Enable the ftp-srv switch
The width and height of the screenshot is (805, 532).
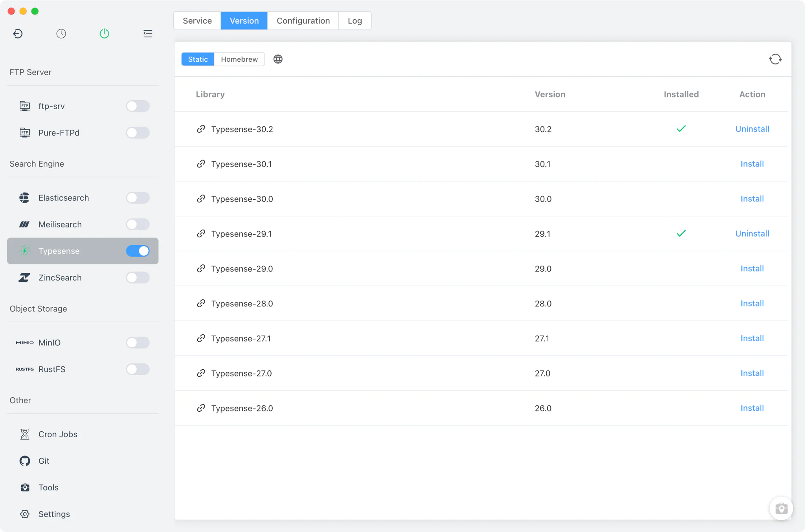tap(138, 106)
